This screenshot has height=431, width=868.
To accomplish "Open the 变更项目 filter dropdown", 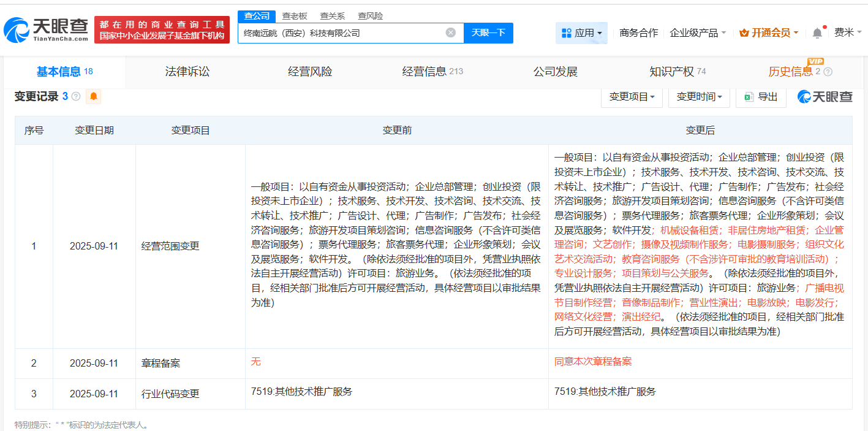I will (632, 96).
